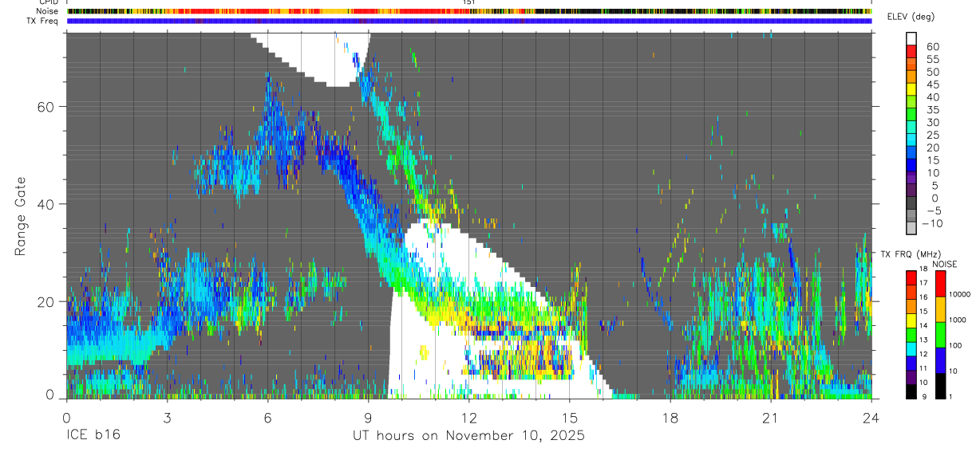980x452 pixels.
Task: Click the TX FRQ label '12'
Action: tap(924, 354)
